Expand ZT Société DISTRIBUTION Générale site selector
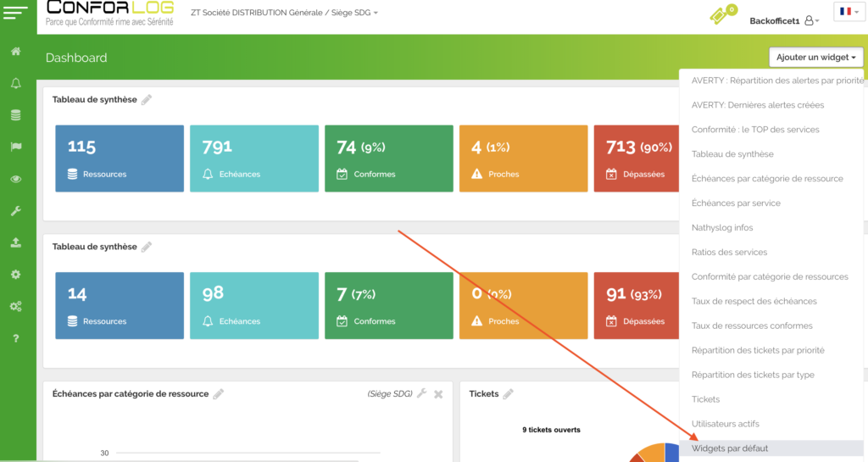The image size is (868, 462). click(285, 13)
